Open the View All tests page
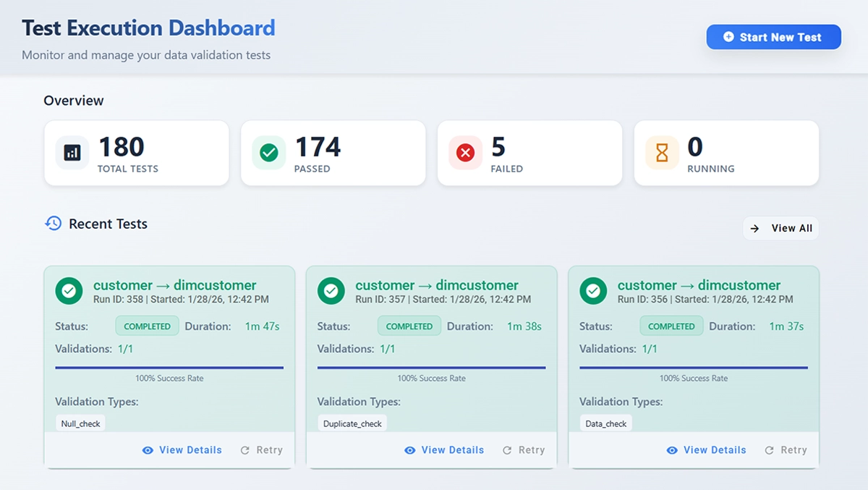This screenshot has height=490, width=868. [780, 228]
